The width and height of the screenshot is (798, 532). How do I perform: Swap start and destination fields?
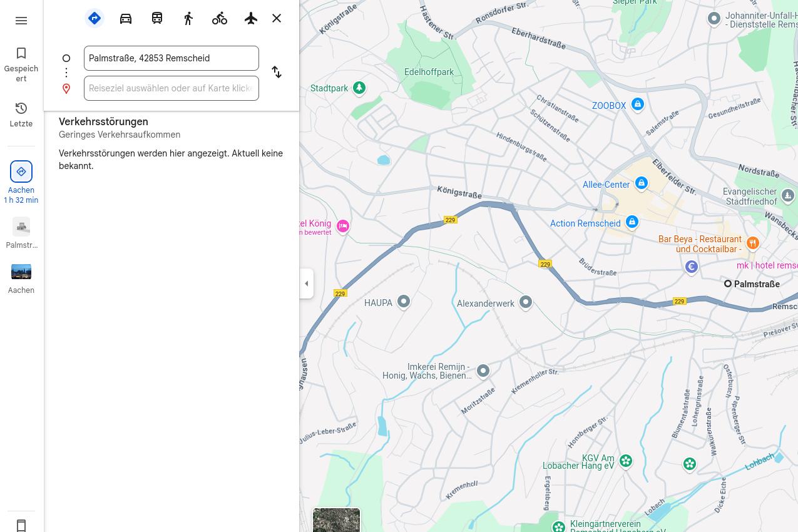pos(277,73)
